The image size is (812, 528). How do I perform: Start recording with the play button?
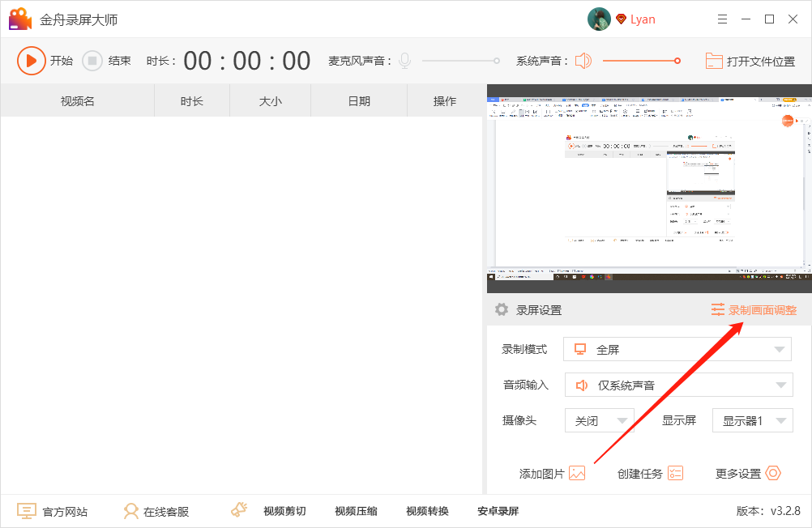tap(31, 61)
